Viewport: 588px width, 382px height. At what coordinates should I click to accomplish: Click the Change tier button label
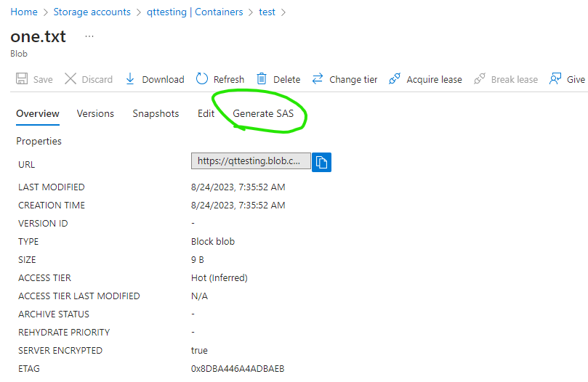(x=353, y=79)
